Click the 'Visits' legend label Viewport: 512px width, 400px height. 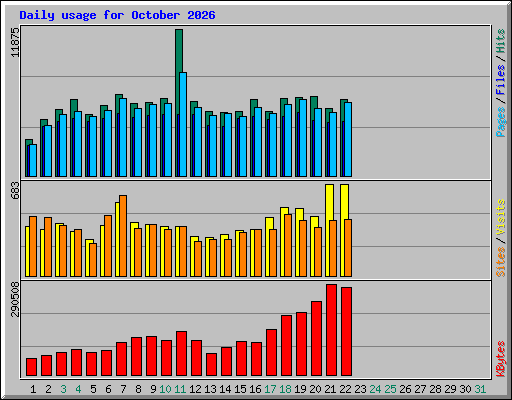[501, 217]
